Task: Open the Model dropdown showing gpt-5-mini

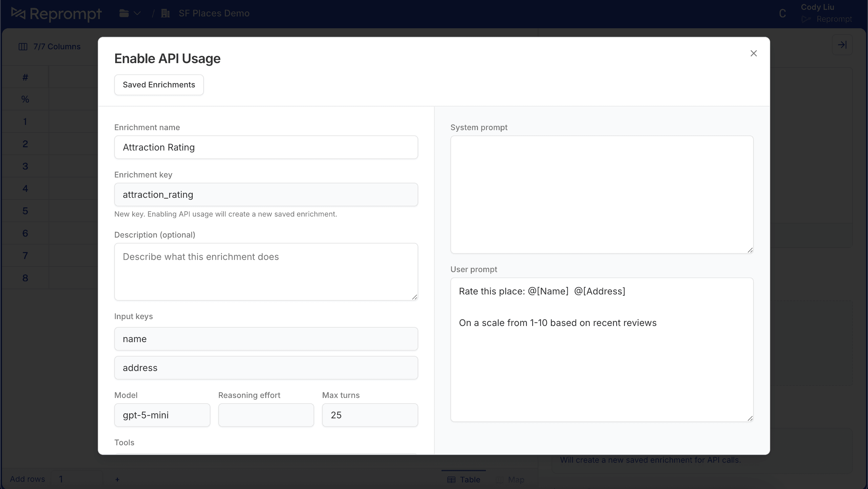Action: [x=162, y=415]
